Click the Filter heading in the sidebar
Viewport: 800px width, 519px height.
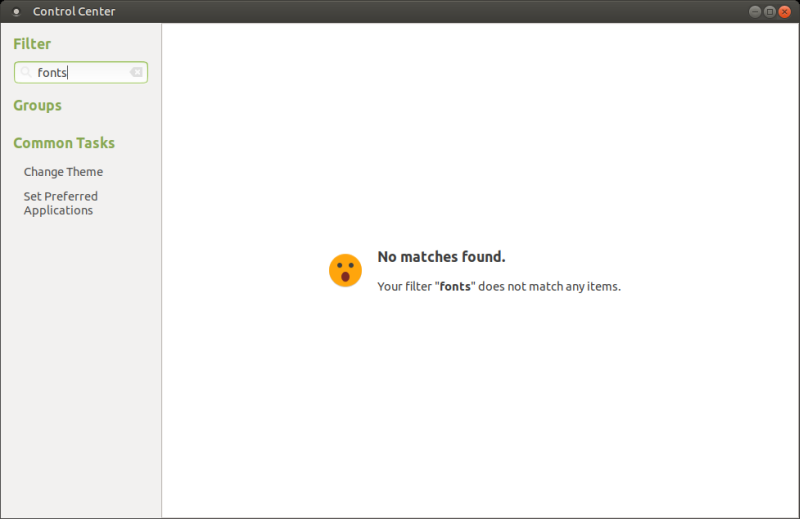[32, 44]
